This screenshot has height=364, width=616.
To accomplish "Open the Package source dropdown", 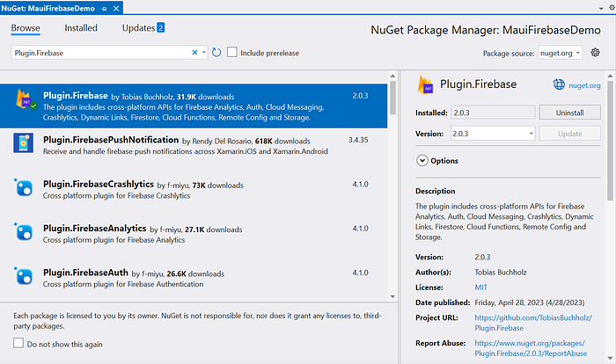I will (561, 53).
